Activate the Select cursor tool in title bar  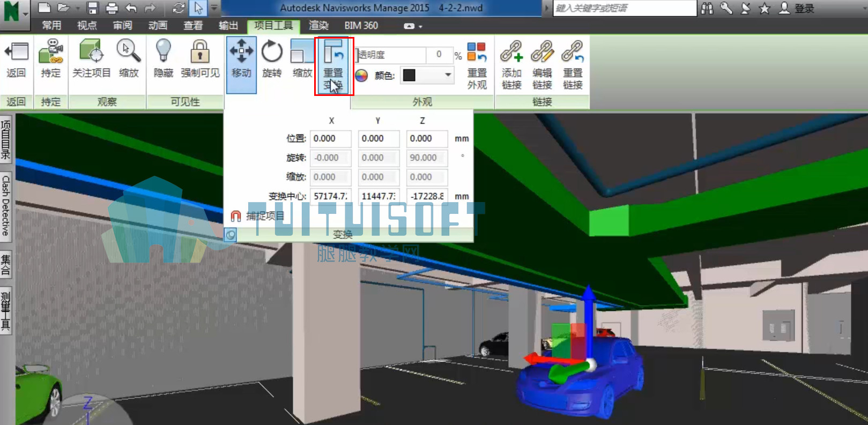point(198,8)
